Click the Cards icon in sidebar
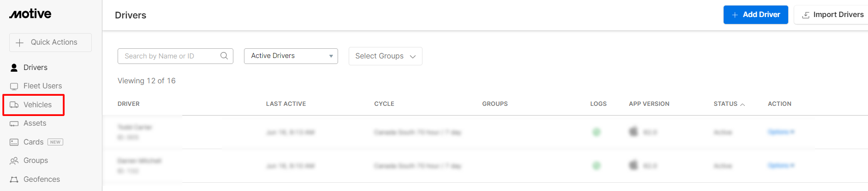Screen dimensions: 868x191 (x=14, y=142)
